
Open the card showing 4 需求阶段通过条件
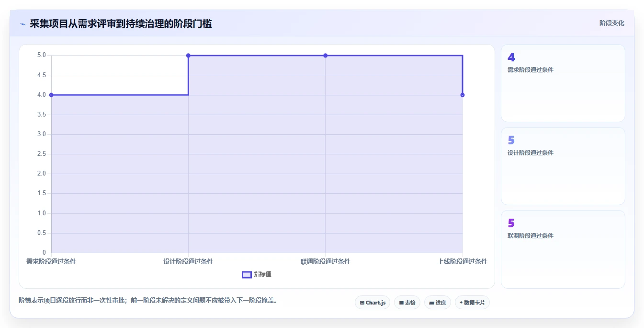(563, 83)
